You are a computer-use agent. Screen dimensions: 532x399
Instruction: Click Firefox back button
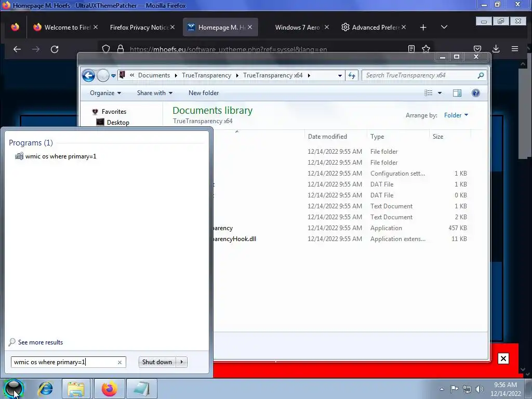pyautogui.click(x=17, y=49)
